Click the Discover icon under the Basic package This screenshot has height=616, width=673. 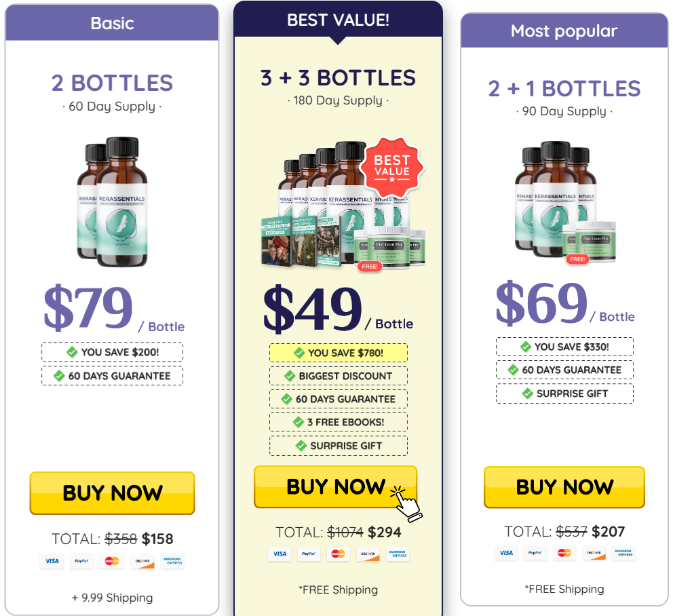142,561
